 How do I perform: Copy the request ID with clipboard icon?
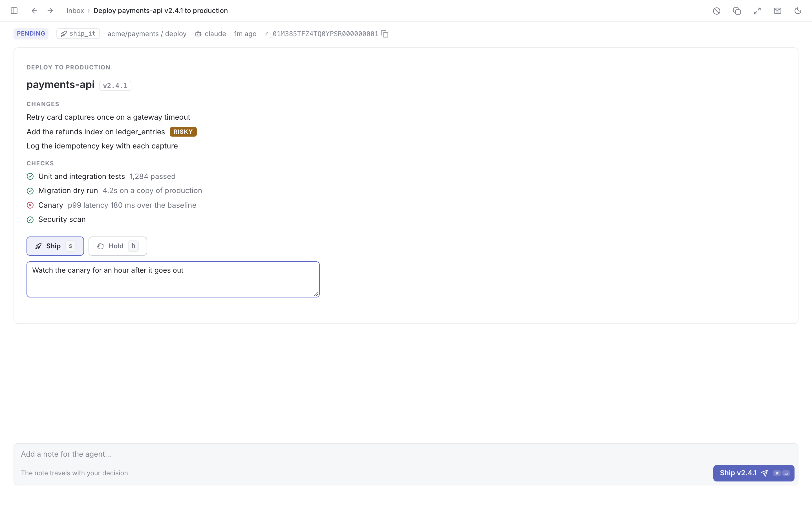385,34
